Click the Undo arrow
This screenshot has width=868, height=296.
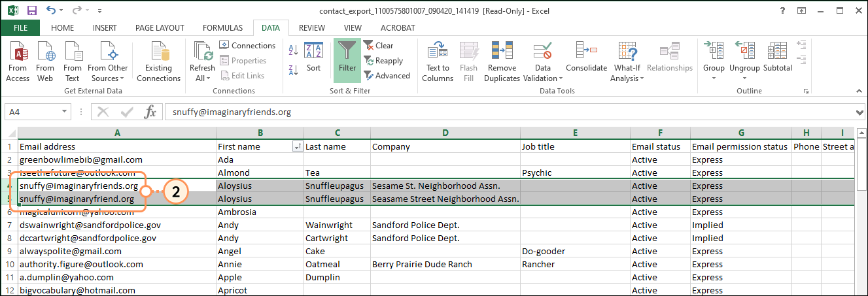51,11
